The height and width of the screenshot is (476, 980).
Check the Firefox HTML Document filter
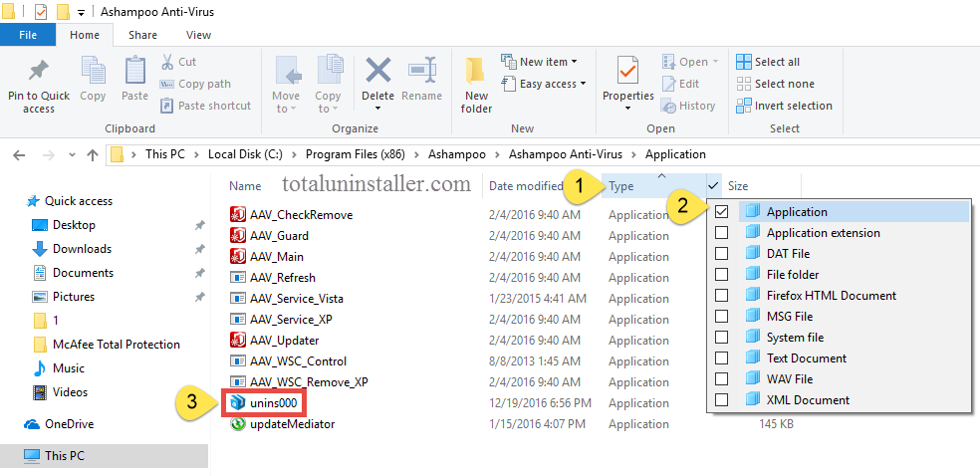click(x=722, y=296)
